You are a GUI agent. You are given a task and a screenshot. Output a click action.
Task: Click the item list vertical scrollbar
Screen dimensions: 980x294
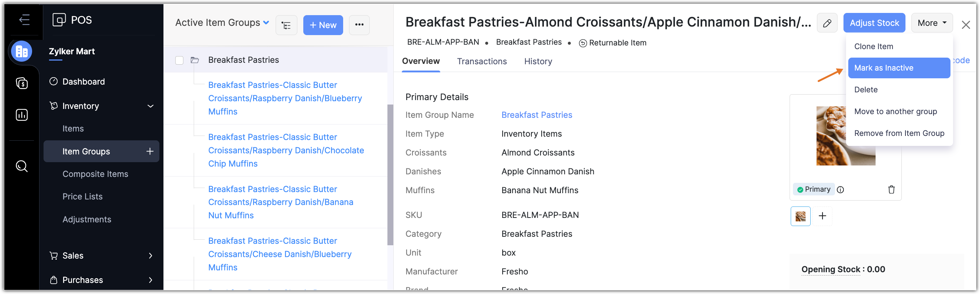tap(390, 174)
